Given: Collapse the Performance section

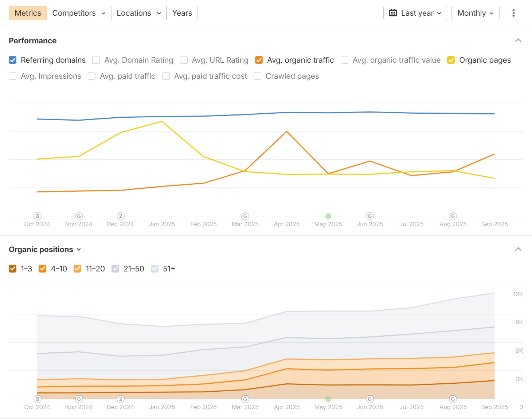Looking at the screenshot, I should pyautogui.click(x=518, y=40).
